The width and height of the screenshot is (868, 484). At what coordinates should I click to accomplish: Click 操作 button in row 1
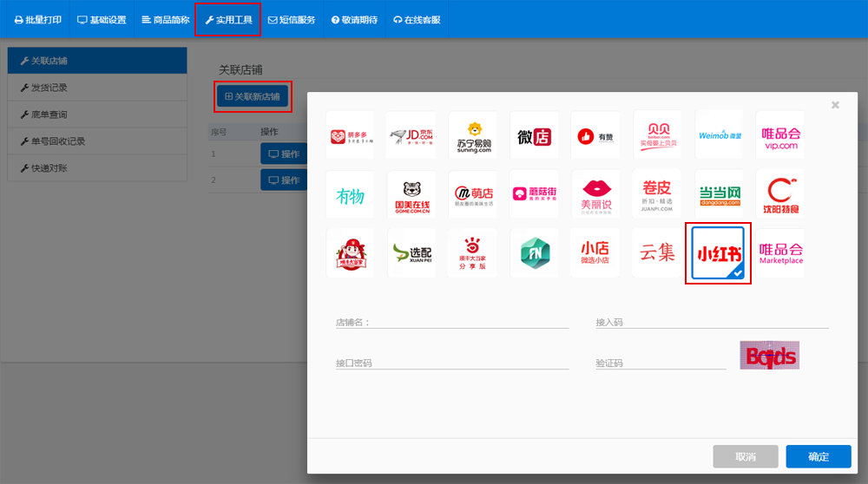click(x=284, y=154)
